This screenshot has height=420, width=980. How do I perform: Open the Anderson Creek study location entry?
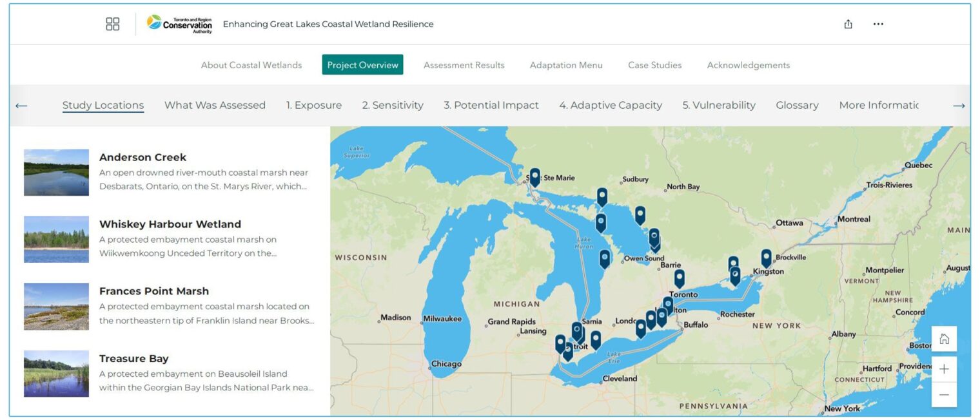point(142,157)
